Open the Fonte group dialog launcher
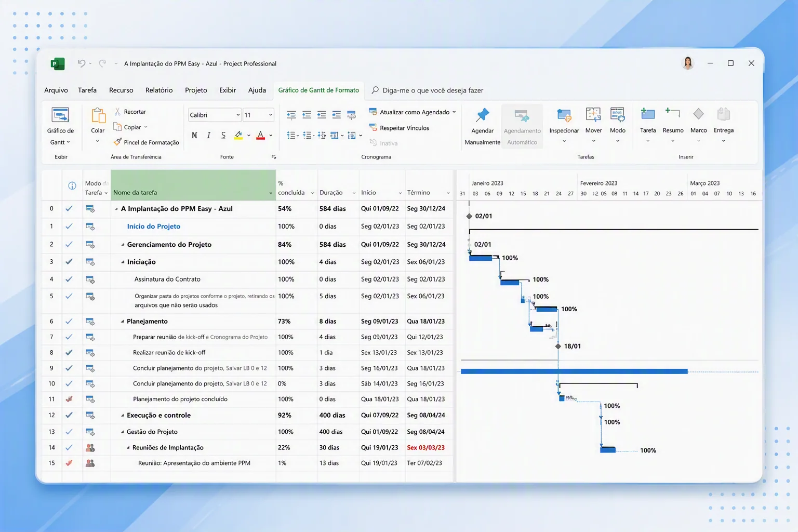 tap(274, 157)
